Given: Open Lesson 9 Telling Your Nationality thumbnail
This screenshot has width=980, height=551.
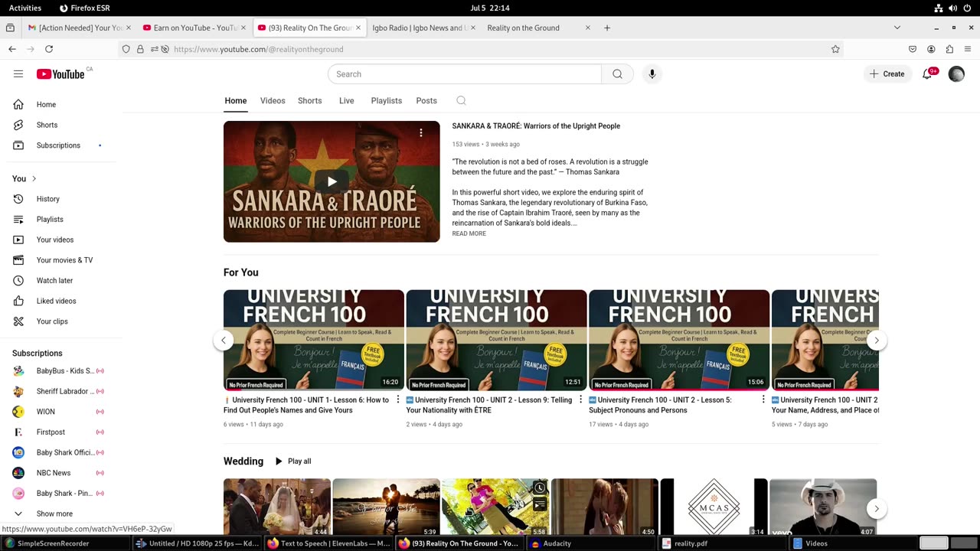Looking at the screenshot, I should 496,341.
